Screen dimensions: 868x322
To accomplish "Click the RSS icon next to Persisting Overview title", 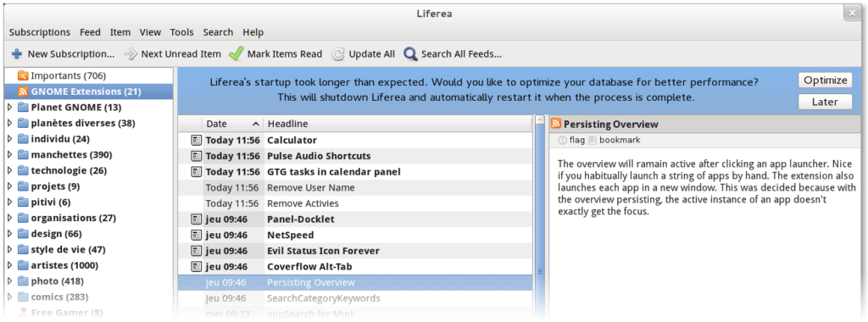I will pos(556,124).
